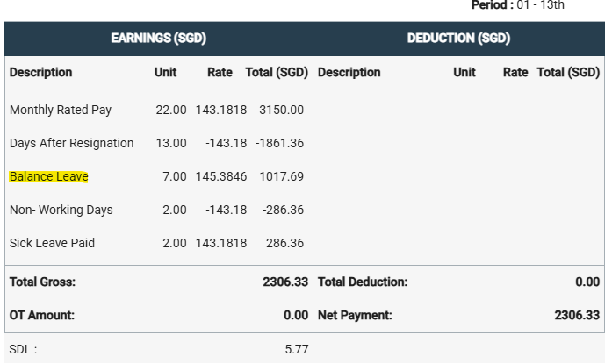The width and height of the screenshot is (612, 364).
Task: Click the SDL value 5.77
Action: coord(296,348)
